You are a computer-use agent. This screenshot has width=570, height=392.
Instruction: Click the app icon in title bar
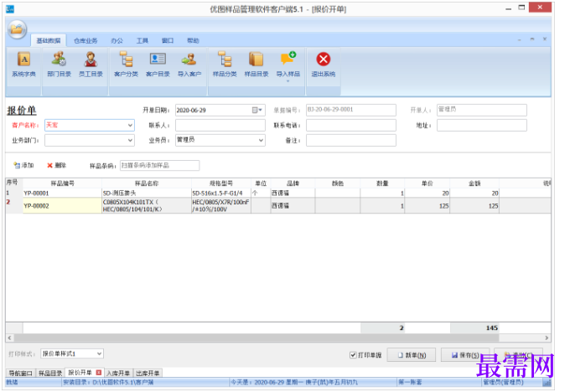pos(10,8)
